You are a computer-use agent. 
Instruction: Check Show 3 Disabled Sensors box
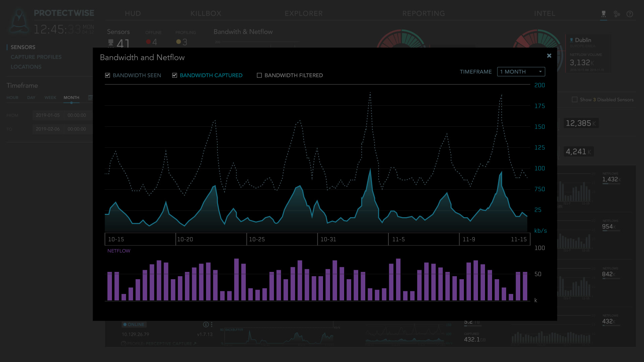pyautogui.click(x=575, y=100)
